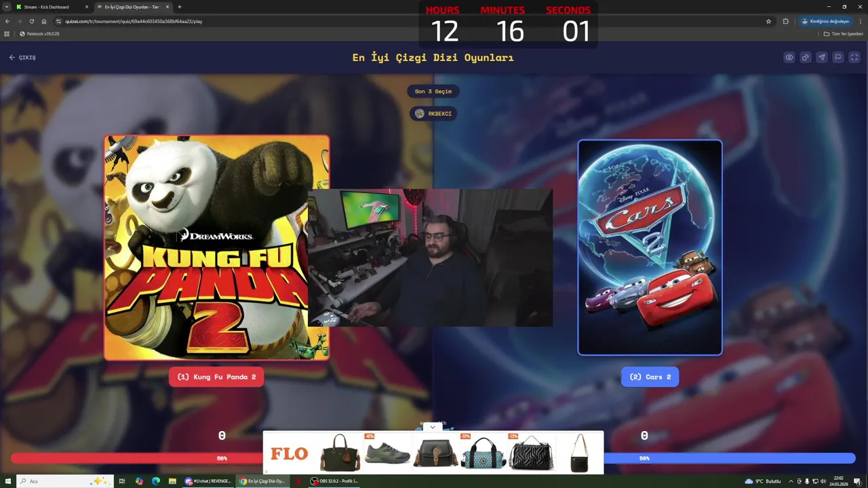Click the taskbar Ara search box
The height and width of the screenshot is (488, 868).
coord(64,481)
